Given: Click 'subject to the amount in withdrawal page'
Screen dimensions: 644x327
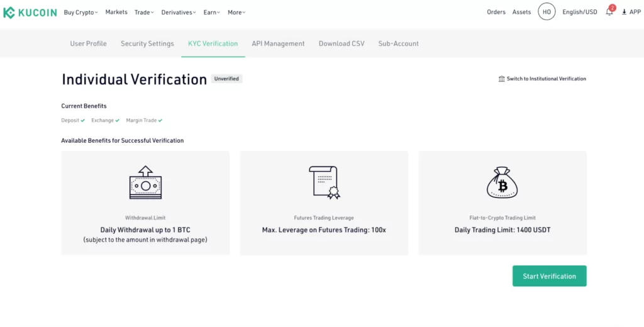Looking at the screenshot, I should tap(145, 240).
